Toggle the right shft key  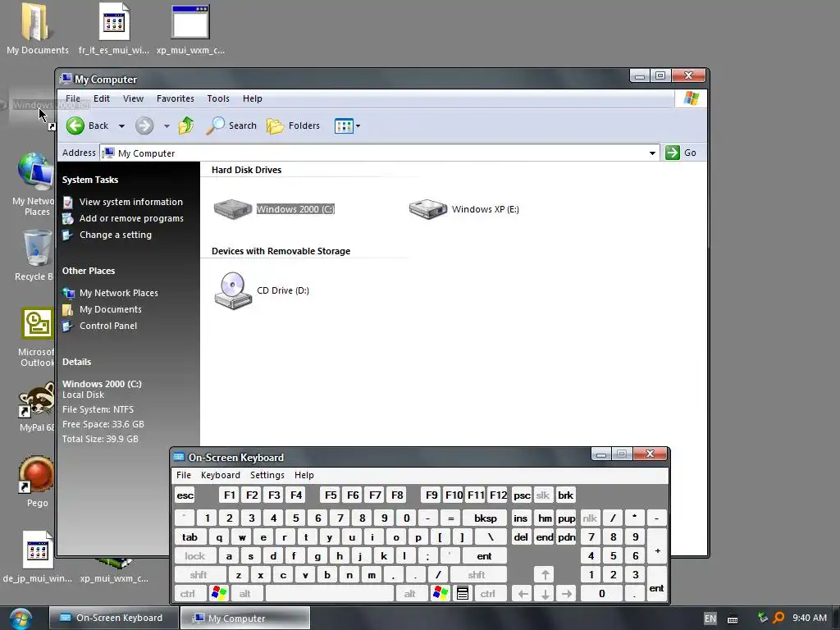pyautogui.click(x=477, y=575)
